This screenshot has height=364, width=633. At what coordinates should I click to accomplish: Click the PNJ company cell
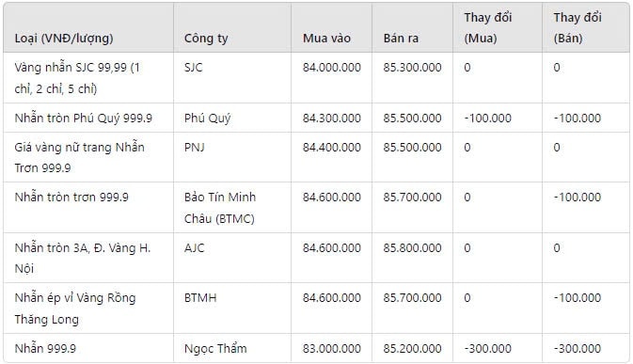[x=194, y=148]
